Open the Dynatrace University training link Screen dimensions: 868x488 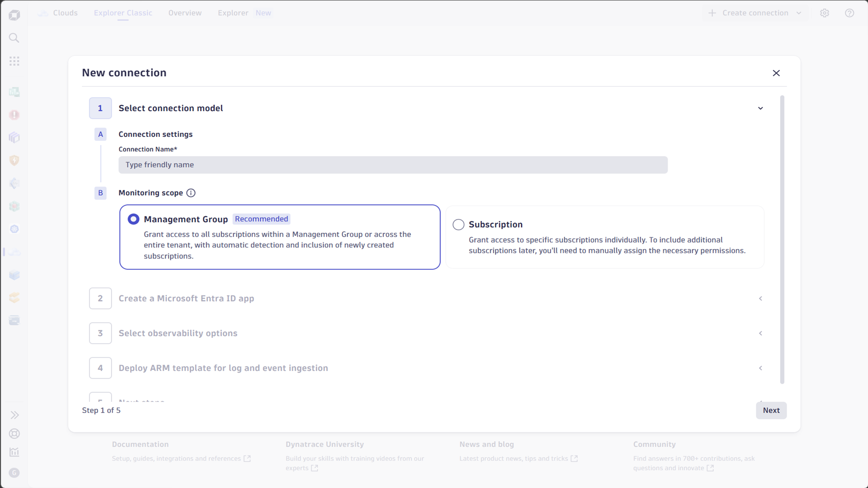(355, 464)
